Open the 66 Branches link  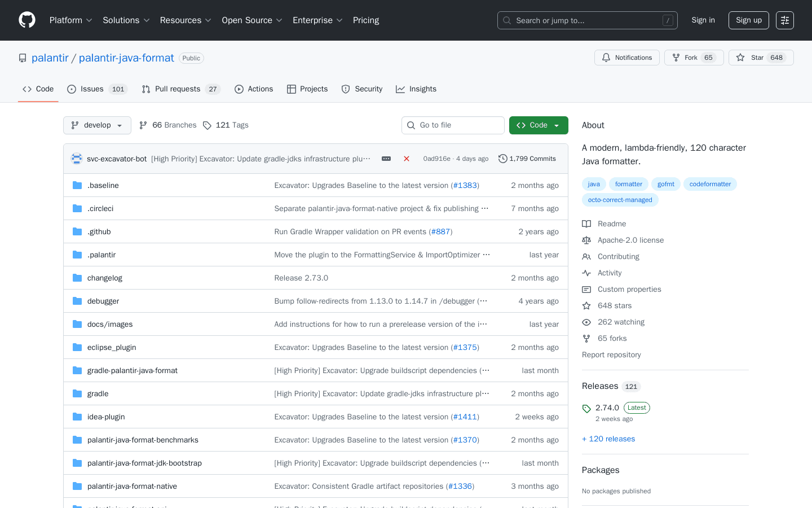168,125
